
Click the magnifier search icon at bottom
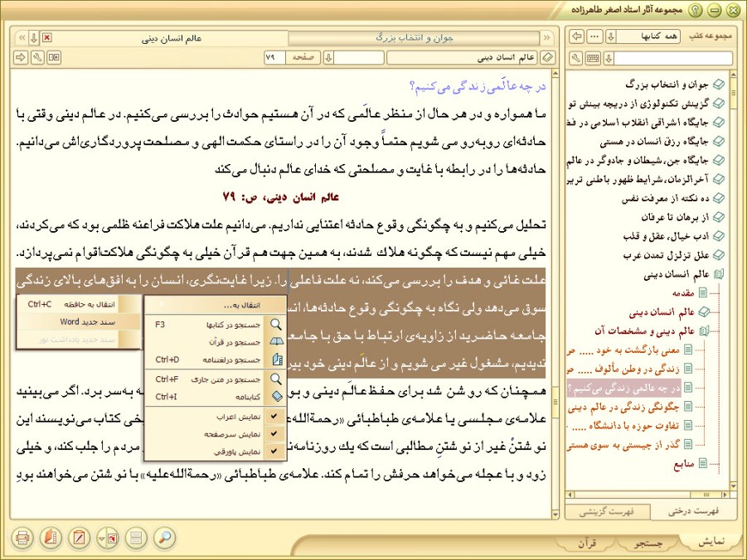pos(165,538)
